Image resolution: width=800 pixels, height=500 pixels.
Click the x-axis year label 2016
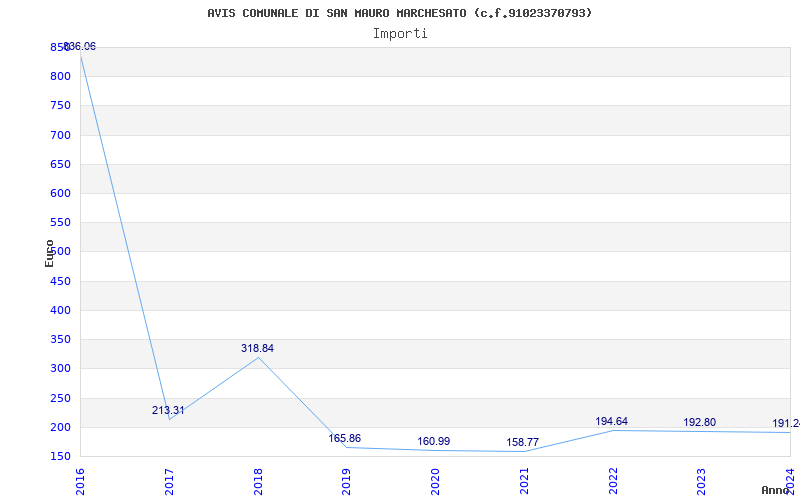pyautogui.click(x=80, y=482)
